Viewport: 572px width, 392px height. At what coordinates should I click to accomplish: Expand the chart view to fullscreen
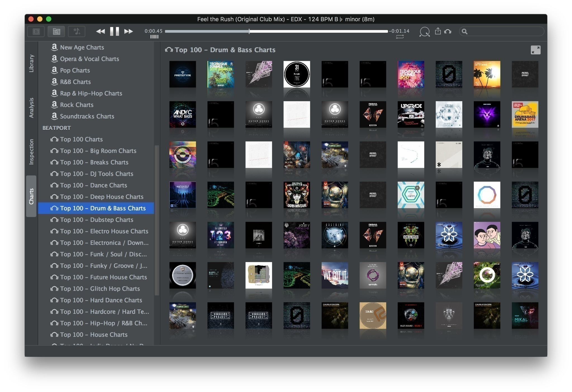[x=535, y=50]
